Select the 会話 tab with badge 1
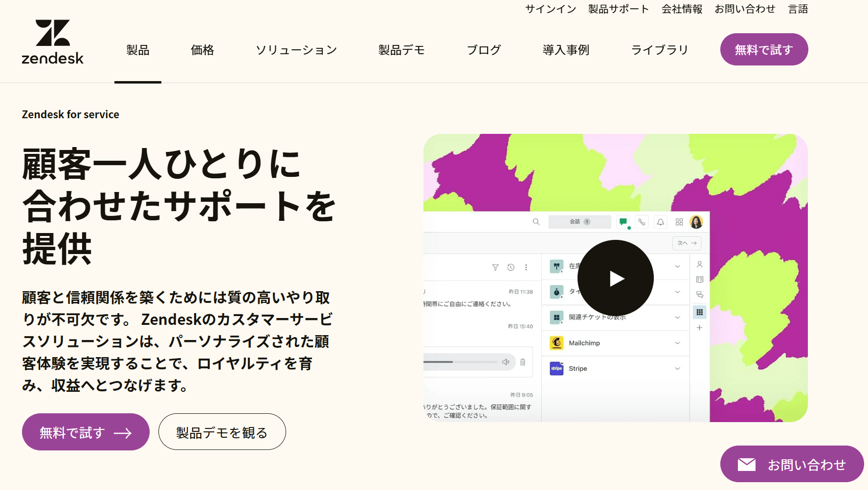The height and width of the screenshot is (490, 868). [579, 222]
